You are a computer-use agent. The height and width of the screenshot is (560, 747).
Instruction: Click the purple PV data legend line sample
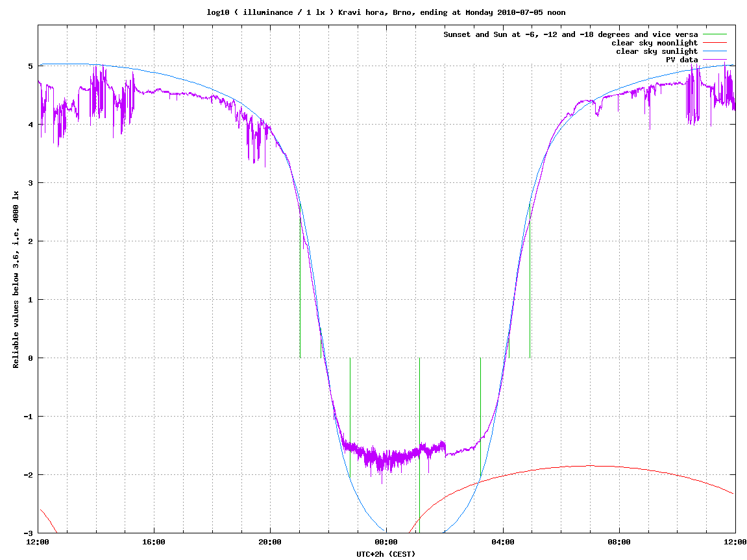(715, 60)
